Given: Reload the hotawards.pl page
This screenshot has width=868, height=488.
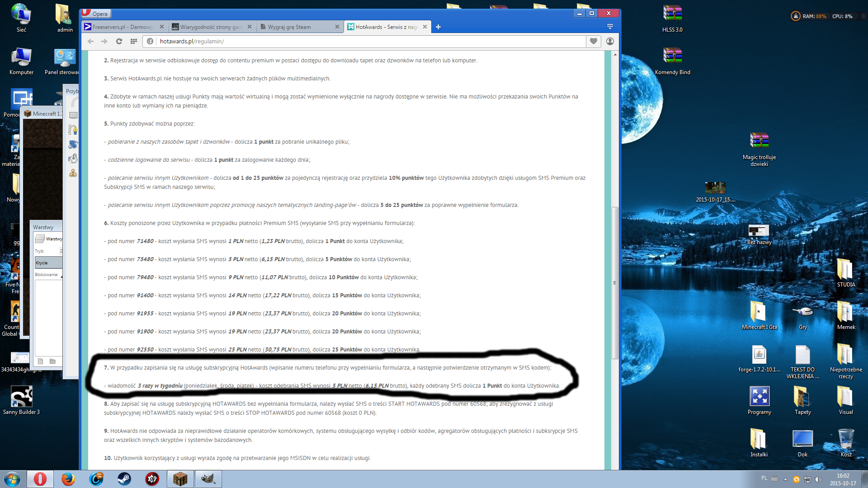Looking at the screenshot, I should click(119, 41).
